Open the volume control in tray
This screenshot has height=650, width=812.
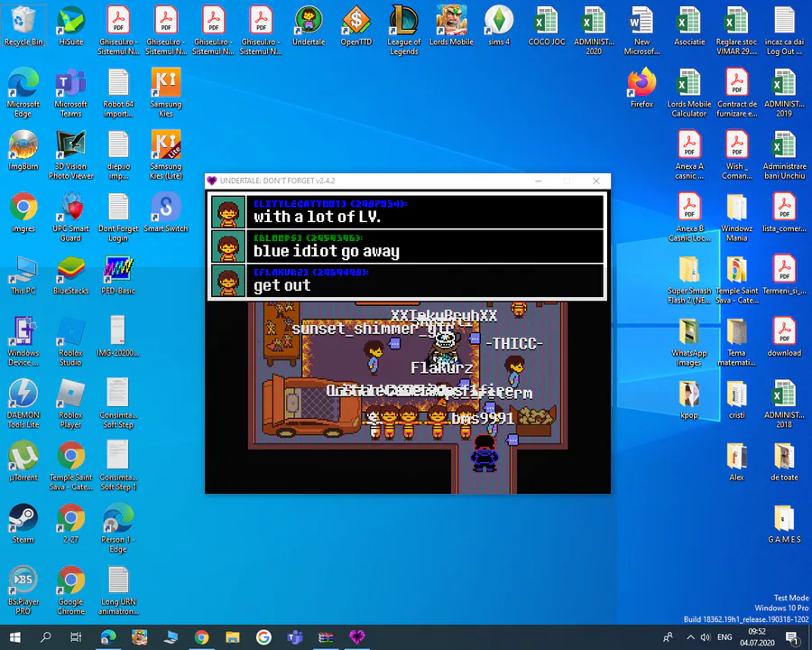(x=705, y=637)
